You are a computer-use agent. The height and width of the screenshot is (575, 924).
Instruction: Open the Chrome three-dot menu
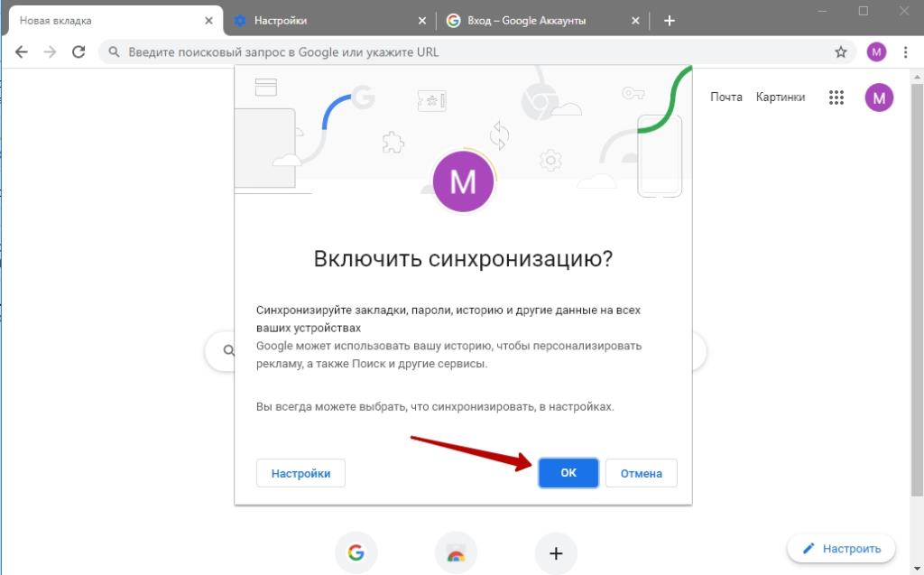pyautogui.click(x=906, y=51)
